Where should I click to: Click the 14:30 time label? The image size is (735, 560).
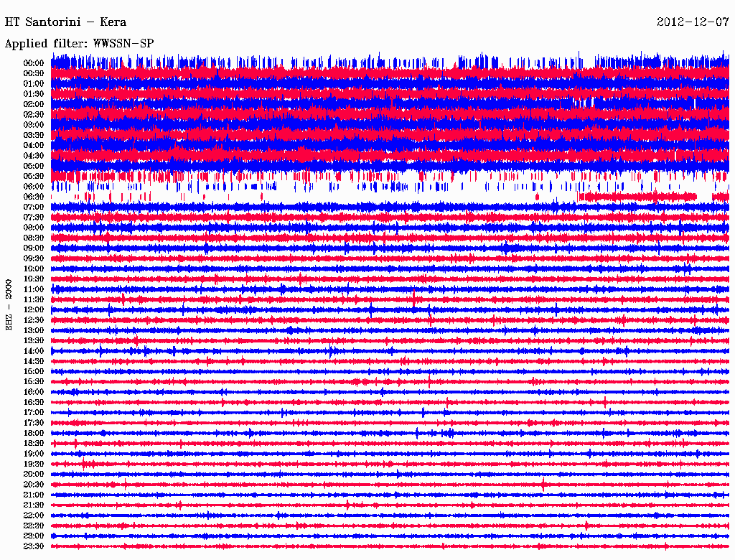click(x=34, y=362)
